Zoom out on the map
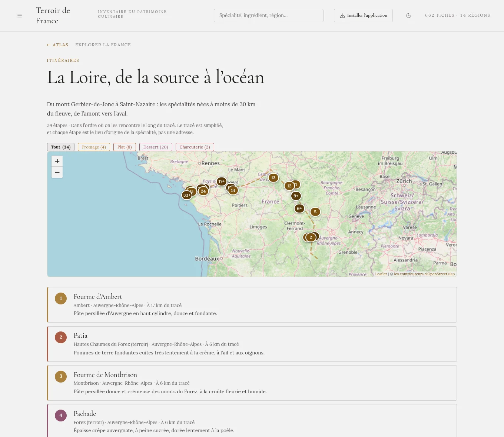 pyautogui.click(x=57, y=172)
